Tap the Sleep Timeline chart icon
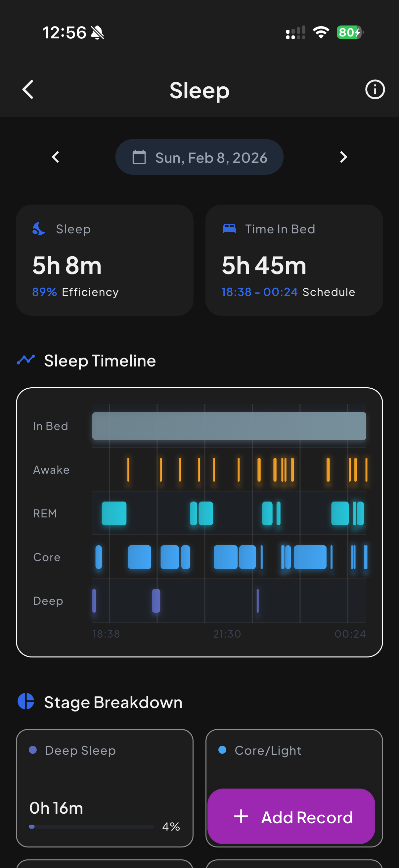 [26, 360]
